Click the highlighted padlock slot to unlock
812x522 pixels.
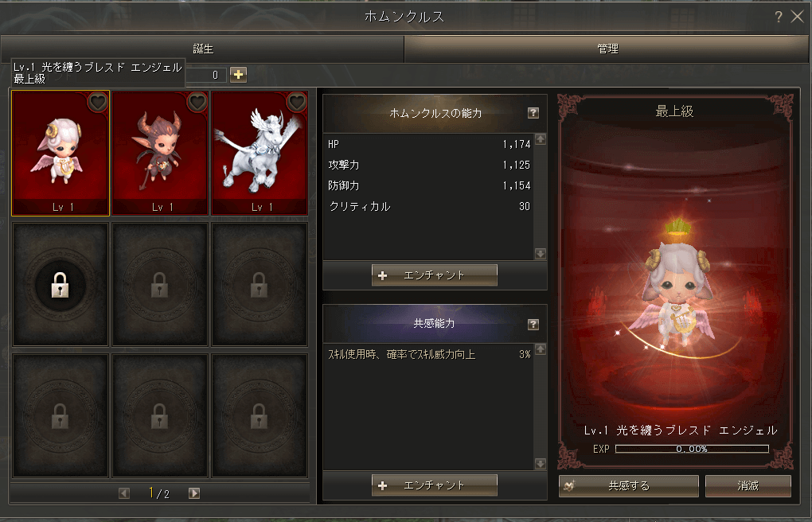click(60, 285)
